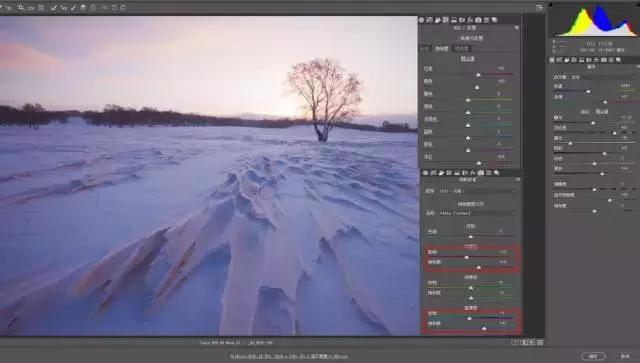The image size is (640, 363).
Task: Open Lens Corrections tab in Camera Calibration panel's tab strip
Action: (x=465, y=173)
